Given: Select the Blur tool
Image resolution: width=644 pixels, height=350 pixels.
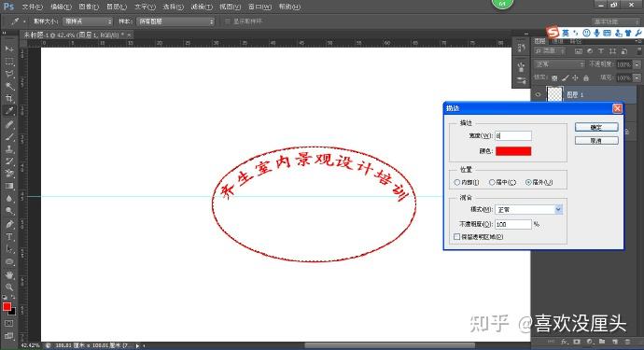Looking at the screenshot, I should [9, 199].
